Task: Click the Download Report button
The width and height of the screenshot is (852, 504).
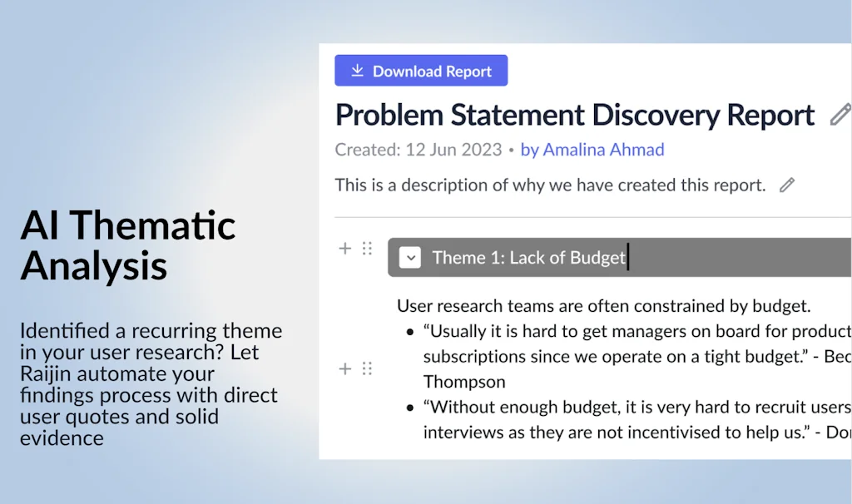Action: point(421,71)
